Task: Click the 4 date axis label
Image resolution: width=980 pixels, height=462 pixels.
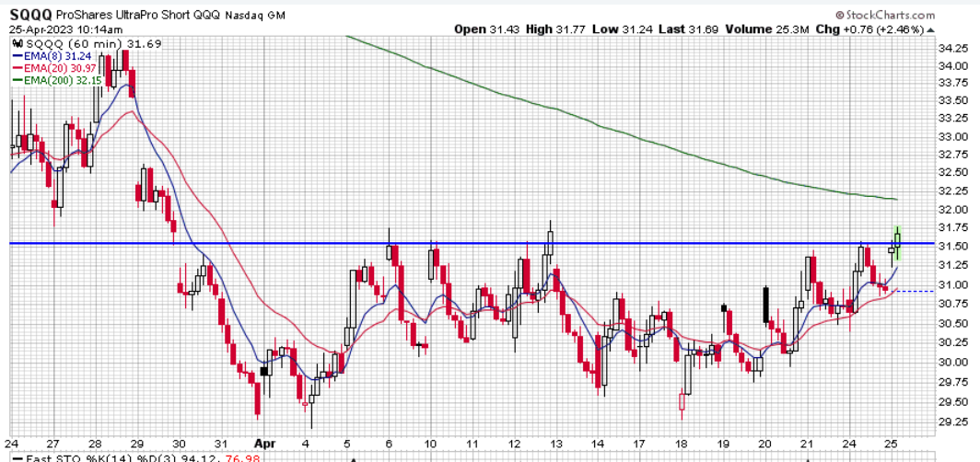Action: 307,445
